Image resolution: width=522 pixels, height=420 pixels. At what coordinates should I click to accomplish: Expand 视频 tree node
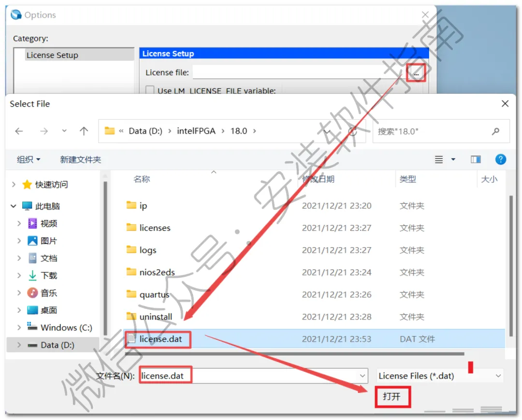coord(19,224)
